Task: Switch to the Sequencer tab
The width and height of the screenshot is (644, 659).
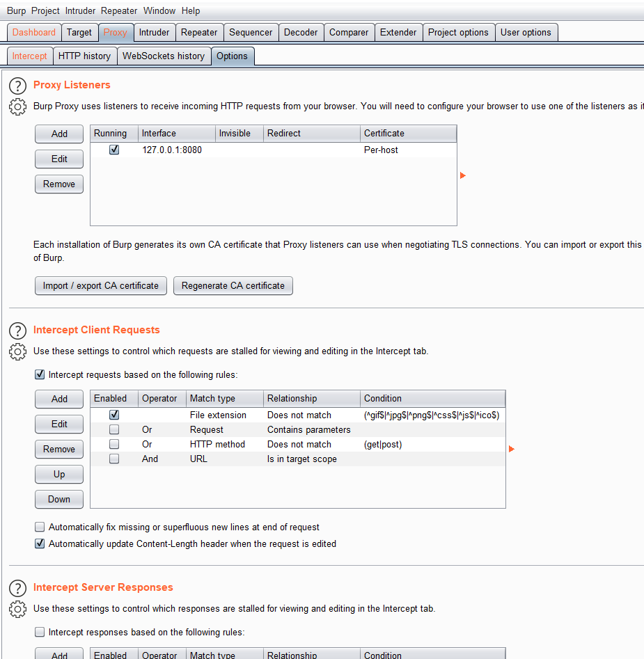Action: [251, 33]
